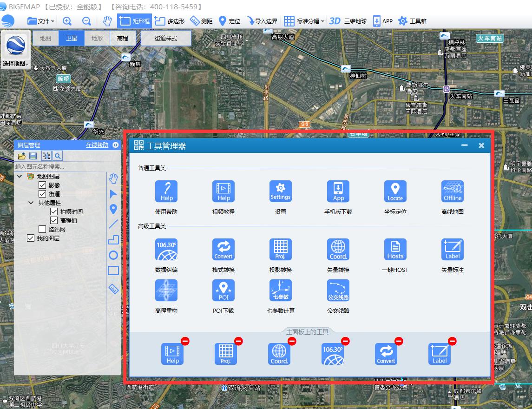Open the 在线帮助 link

[97, 145]
